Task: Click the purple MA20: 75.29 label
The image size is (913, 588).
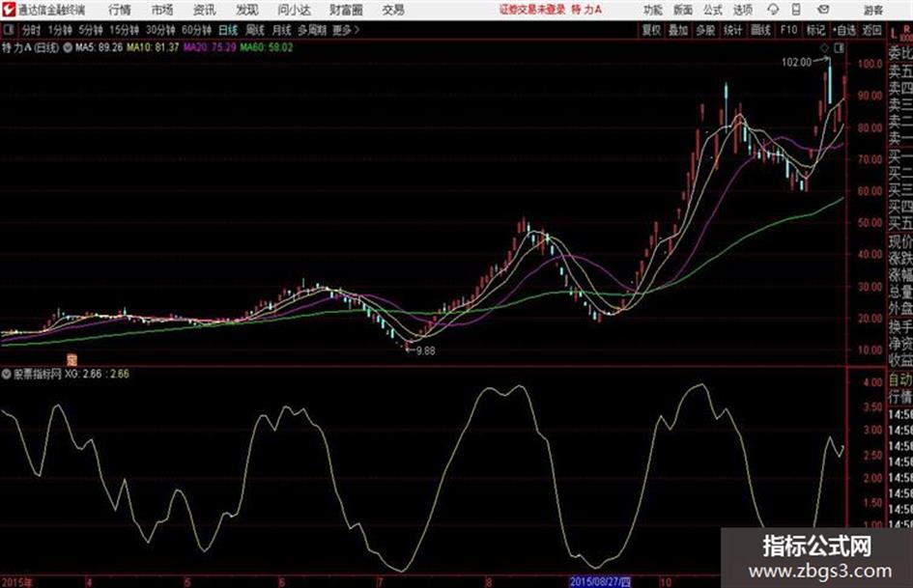Action: click(211, 47)
